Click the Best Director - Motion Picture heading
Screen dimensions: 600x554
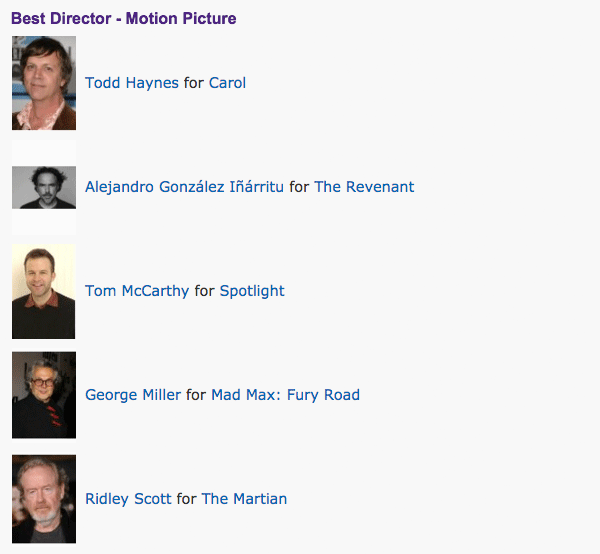point(124,18)
